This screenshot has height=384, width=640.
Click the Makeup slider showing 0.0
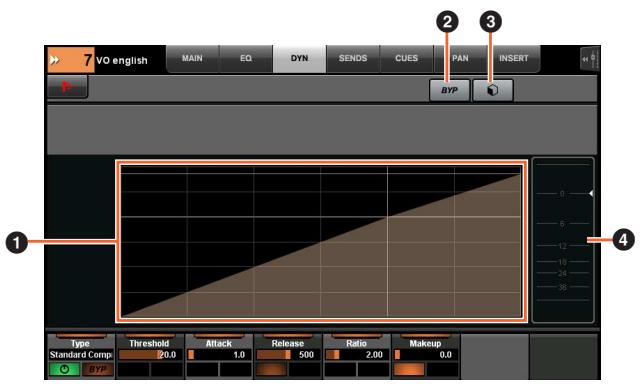point(425,355)
